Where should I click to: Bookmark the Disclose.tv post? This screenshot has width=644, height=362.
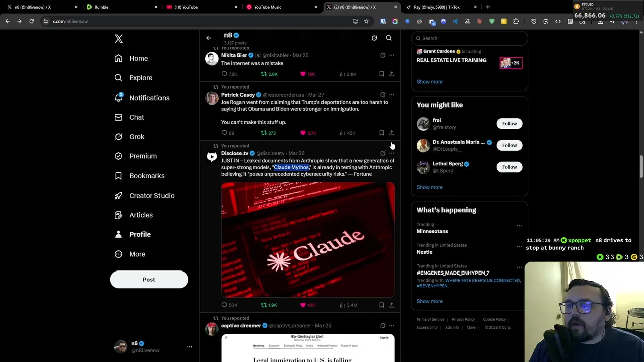point(382,305)
